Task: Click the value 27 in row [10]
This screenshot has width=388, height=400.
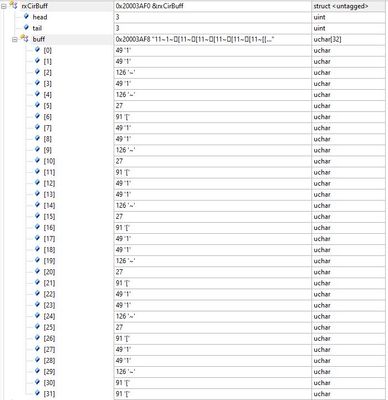Action: (119, 161)
